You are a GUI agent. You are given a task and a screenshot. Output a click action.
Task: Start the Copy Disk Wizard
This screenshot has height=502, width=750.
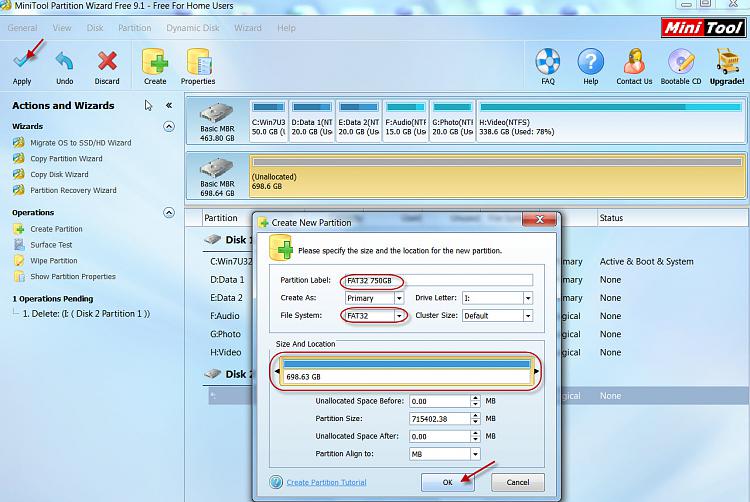pos(59,174)
